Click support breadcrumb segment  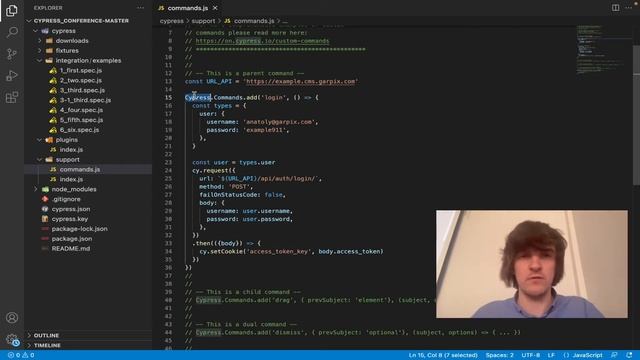pyautogui.click(x=203, y=21)
